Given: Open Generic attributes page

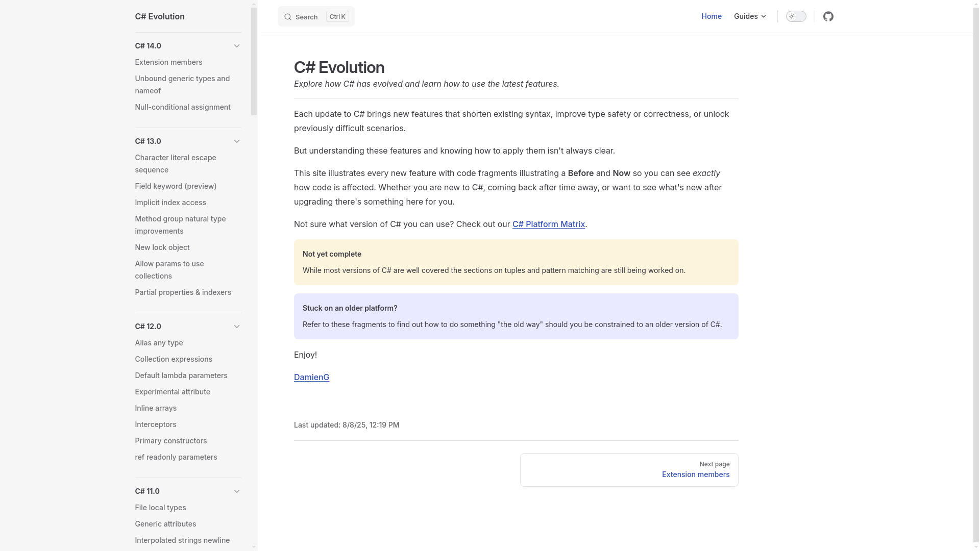Looking at the screenshot, I should pyautogui.click(x=165, y=524).
